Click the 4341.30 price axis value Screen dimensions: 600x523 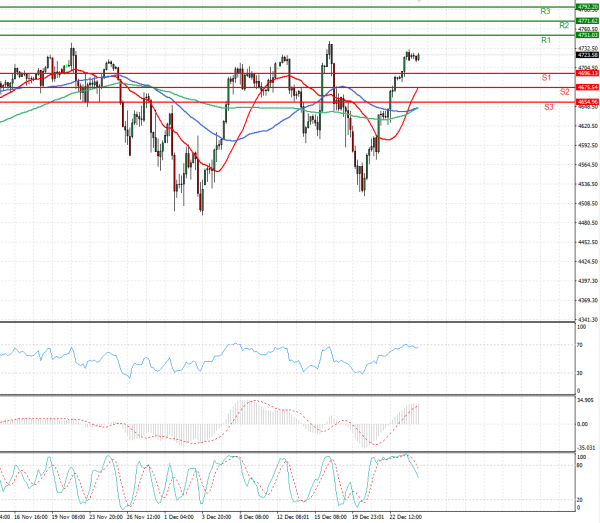tap(588, 319)
